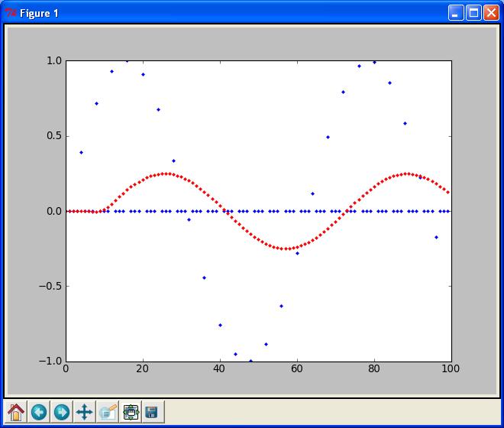Minimize the Figure 1 window
The image size is (504, 428).
coord(456,13)
